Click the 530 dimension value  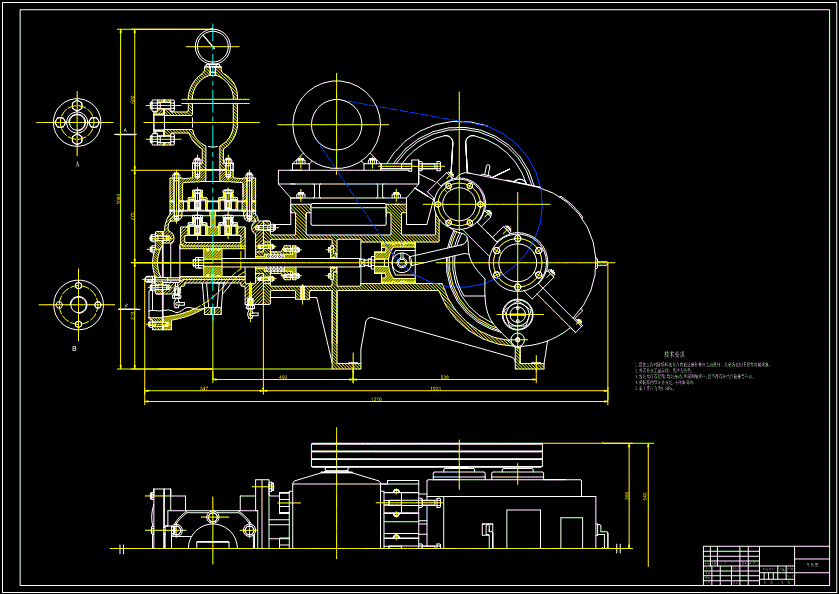444,377
